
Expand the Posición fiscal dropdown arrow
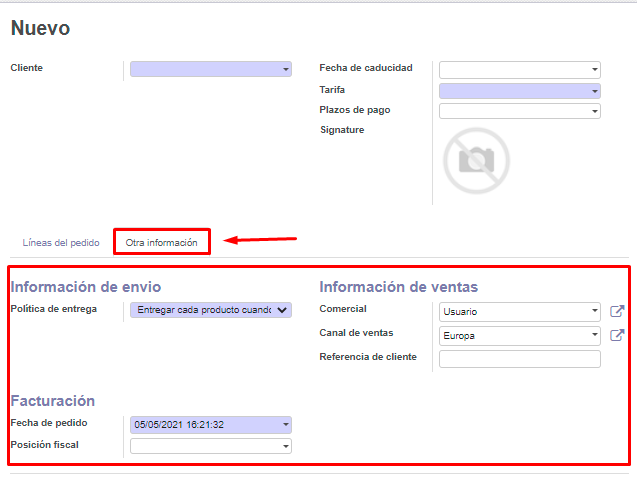[286, 446]
